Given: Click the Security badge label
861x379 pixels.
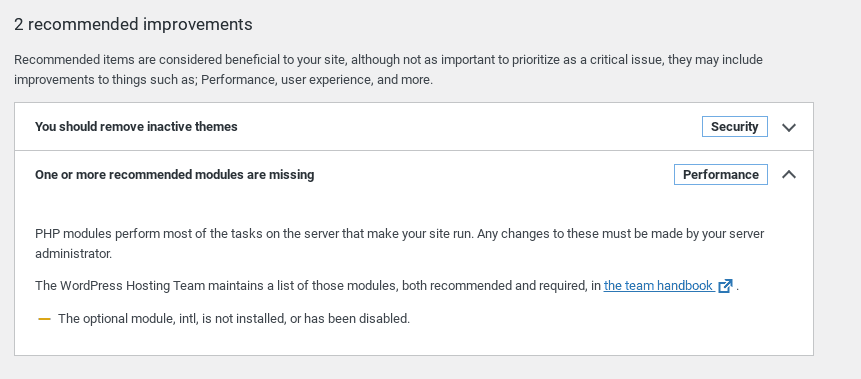Looking at the screenshot, I should [x=735, y=127].
